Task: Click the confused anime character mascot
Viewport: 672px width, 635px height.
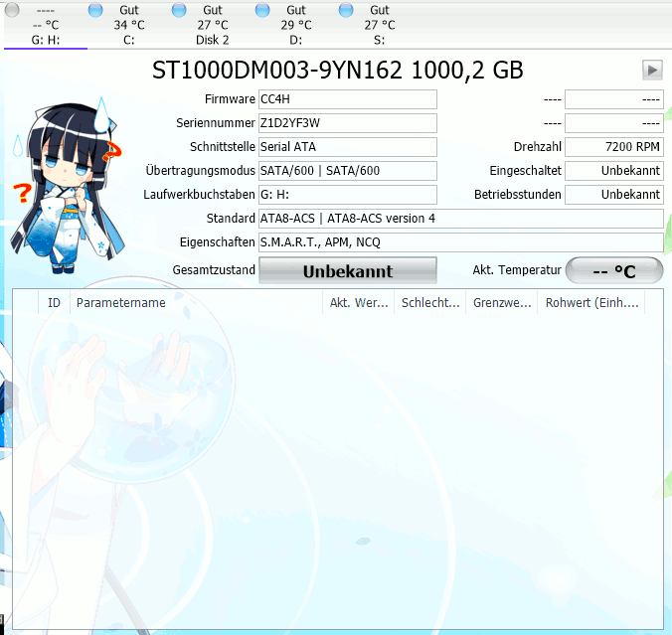Action: coord(68,185)
